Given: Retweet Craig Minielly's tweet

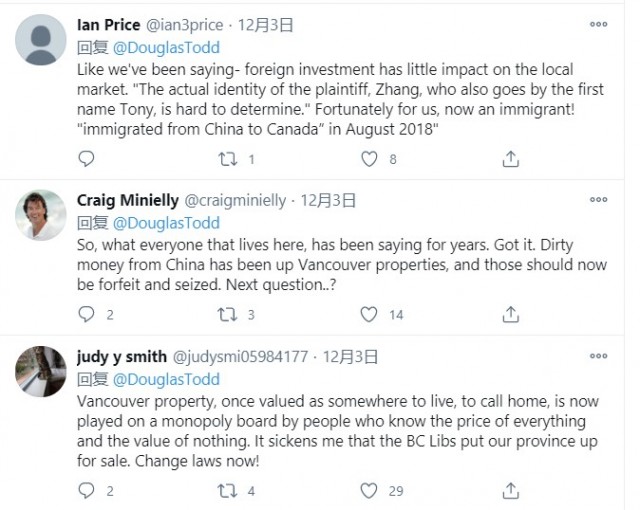Looking at the screenshot, I should tap(227, 314).
